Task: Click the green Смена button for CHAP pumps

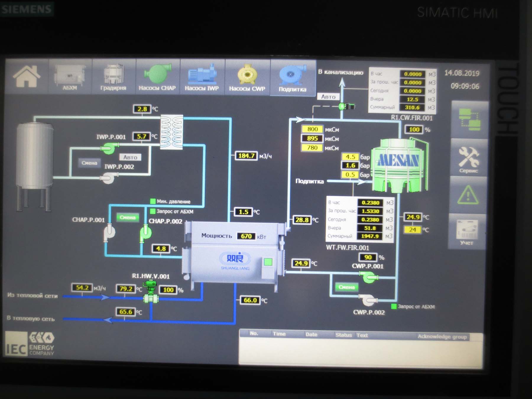Action: pyautogui.click(x=127, y=217)
